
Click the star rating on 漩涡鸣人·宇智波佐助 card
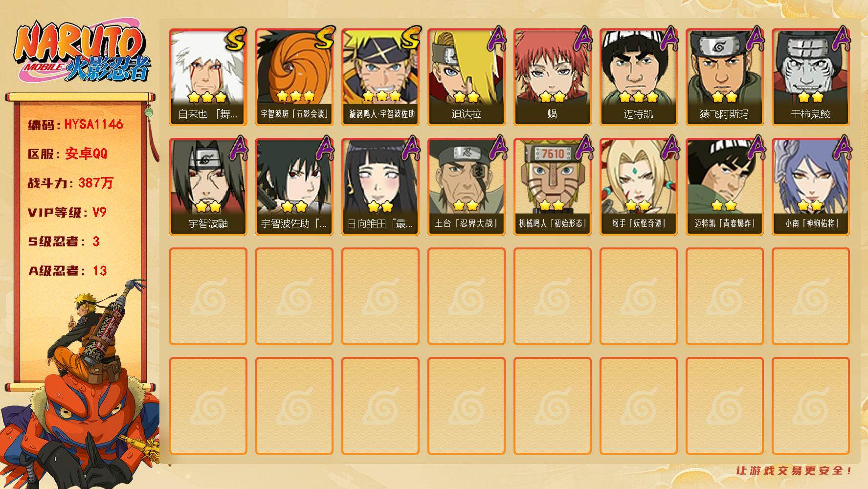(381, 96)
